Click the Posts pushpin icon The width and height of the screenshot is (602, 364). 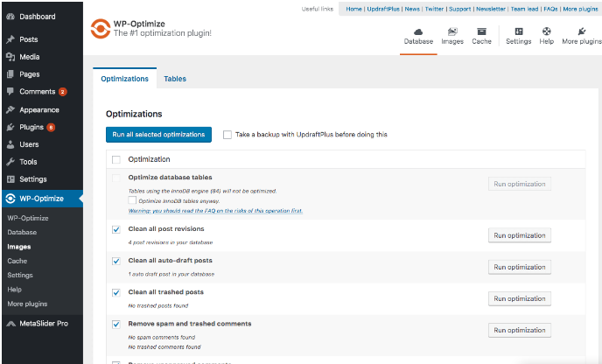click(10, 39)
